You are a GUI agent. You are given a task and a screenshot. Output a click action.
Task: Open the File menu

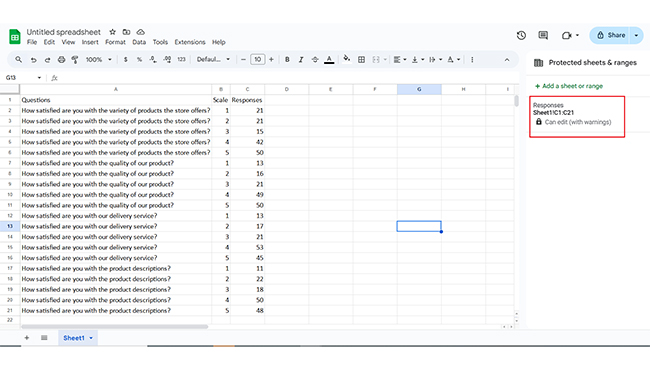point(32,42)
